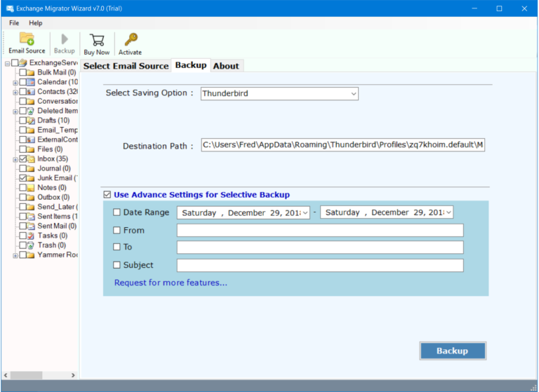Viewport: 539px width, 392px height.
Task: Check the Drafts folder checkbox
Action: (22, 120)
